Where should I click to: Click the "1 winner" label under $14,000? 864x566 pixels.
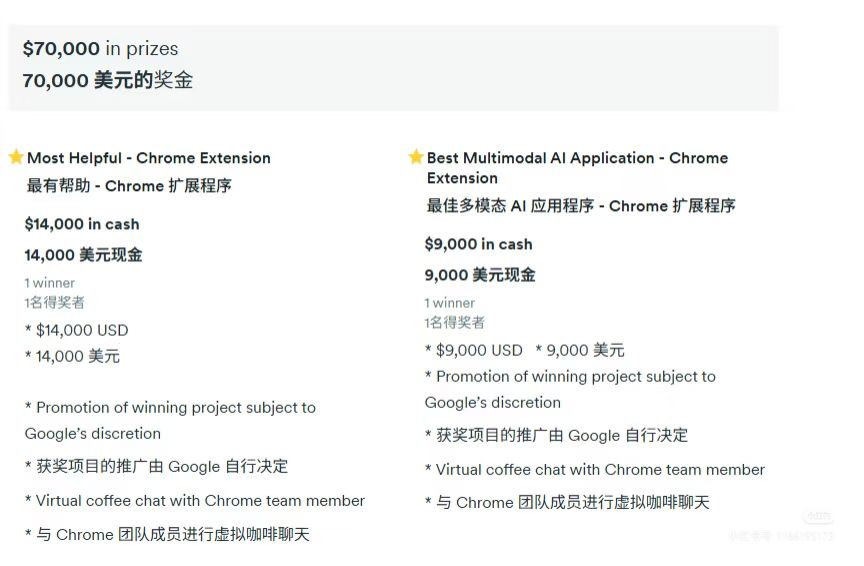point(50,283)
